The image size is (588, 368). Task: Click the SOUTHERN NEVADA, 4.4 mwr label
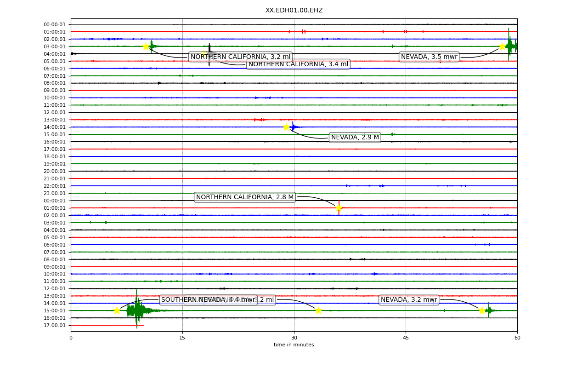pos(208,300)
